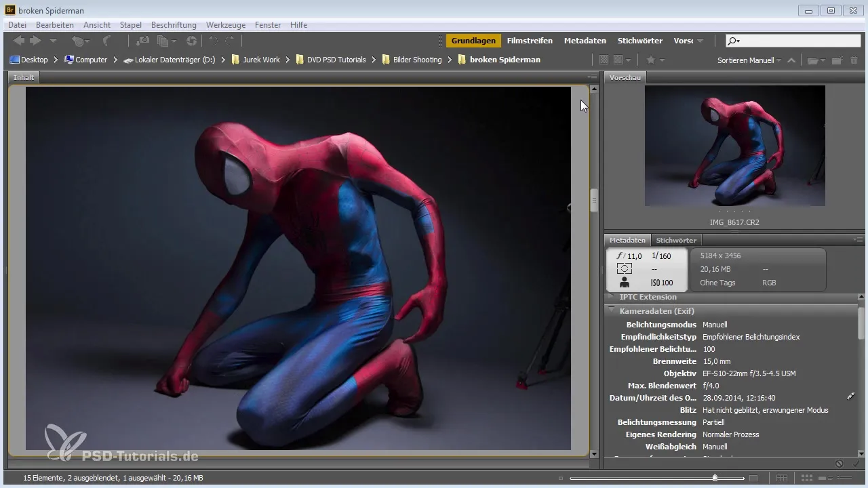Open the Ansicht menu
Screen dimensions: 868x488
click(97, 25)
